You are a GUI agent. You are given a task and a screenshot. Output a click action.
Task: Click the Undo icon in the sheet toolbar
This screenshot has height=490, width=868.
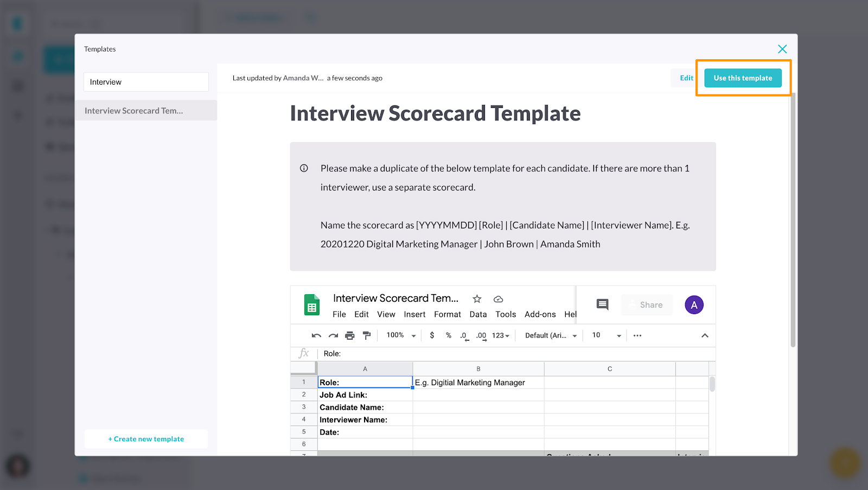click(x=316, y=335)
